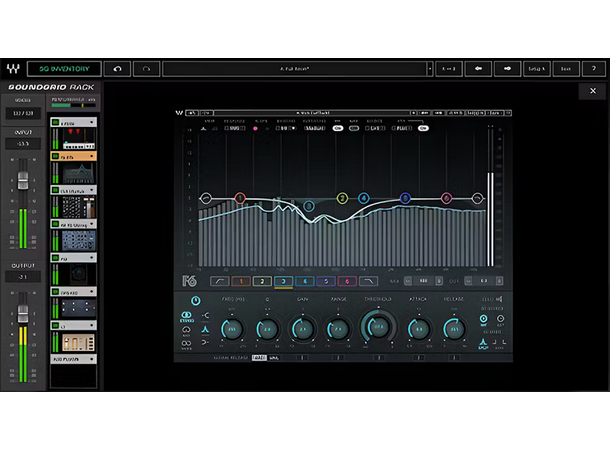
Task: Switch to band 6 tab (pink)
Action: (x=347, y=281)
